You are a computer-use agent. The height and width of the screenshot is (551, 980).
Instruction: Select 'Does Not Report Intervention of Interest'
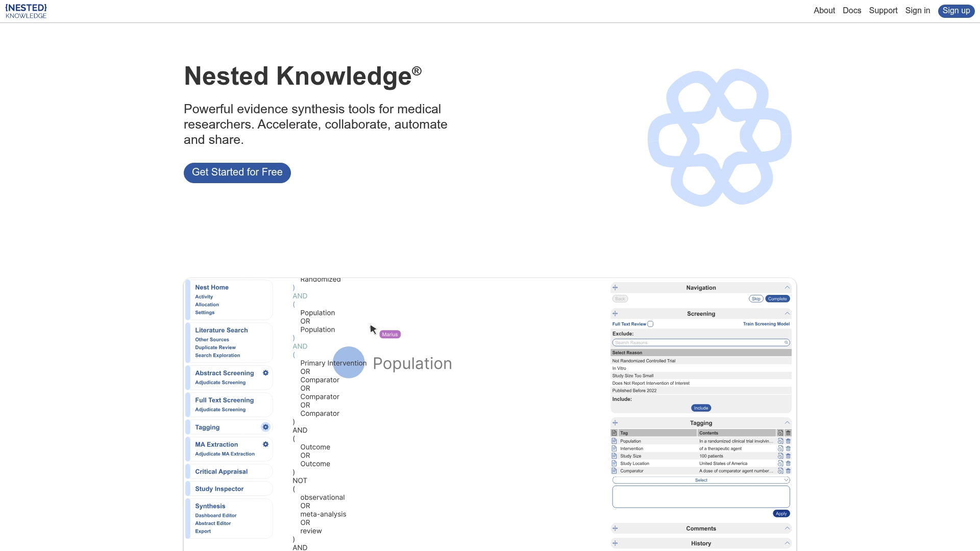pyautogui.click(x=701, y=383)
